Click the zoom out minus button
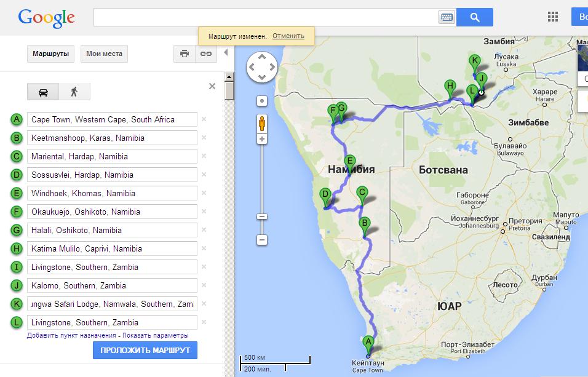Screen dimensions: 588x377 tap(262, 239)
